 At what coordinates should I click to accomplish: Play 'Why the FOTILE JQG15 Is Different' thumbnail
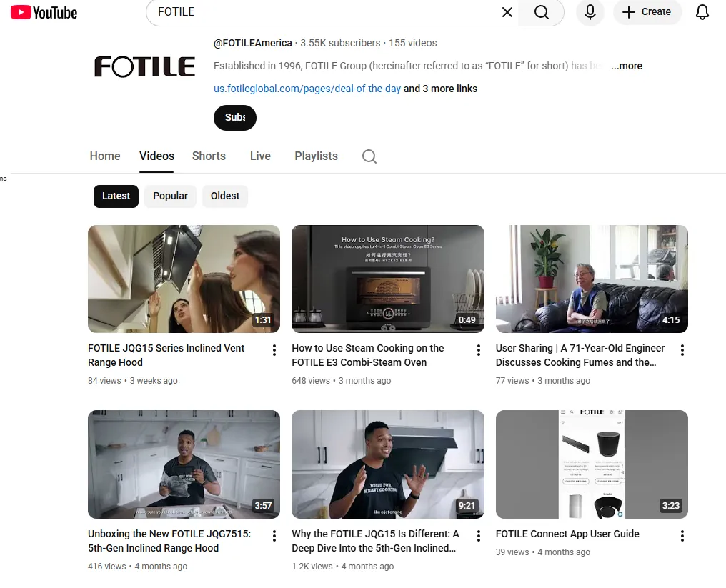click(x=388, y=464)
